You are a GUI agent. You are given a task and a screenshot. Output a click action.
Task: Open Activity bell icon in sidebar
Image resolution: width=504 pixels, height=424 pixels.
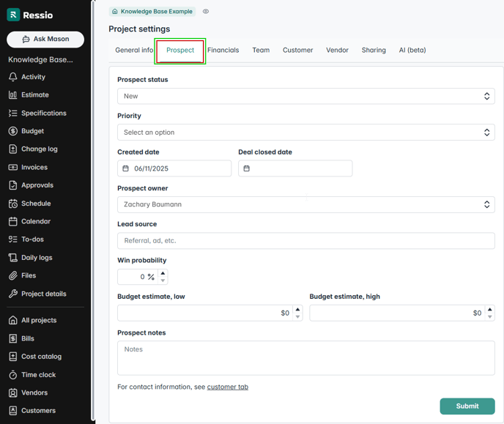click(x=13, y=77)
